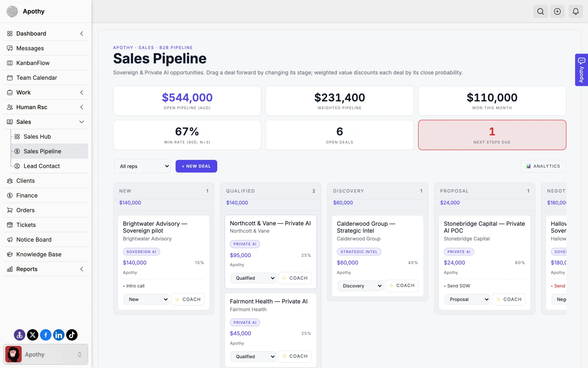This screenshot has width=588, height=368.
Task: Expand the Work menu chevron
Action: tap(82, 92)
